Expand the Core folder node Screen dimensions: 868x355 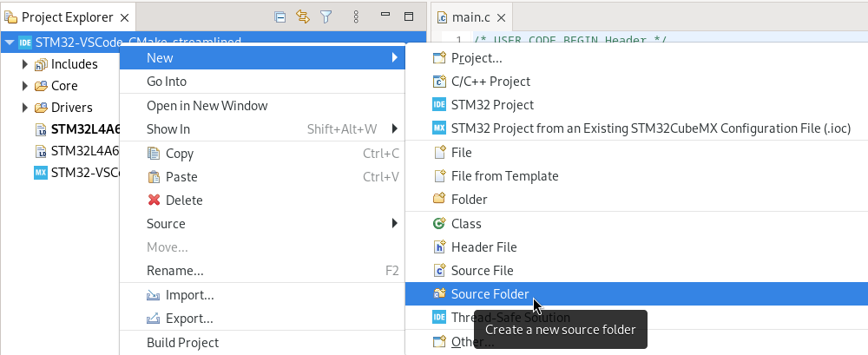point(24,86)
